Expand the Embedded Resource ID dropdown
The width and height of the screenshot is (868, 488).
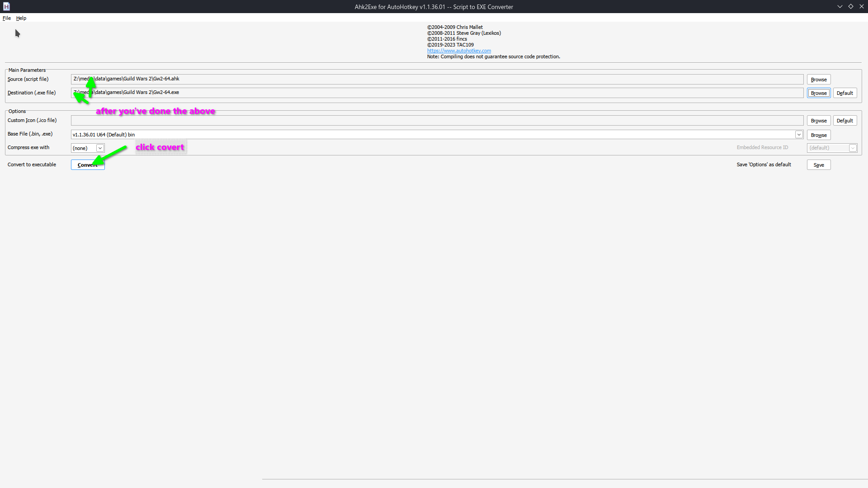[x=853, y=148]
